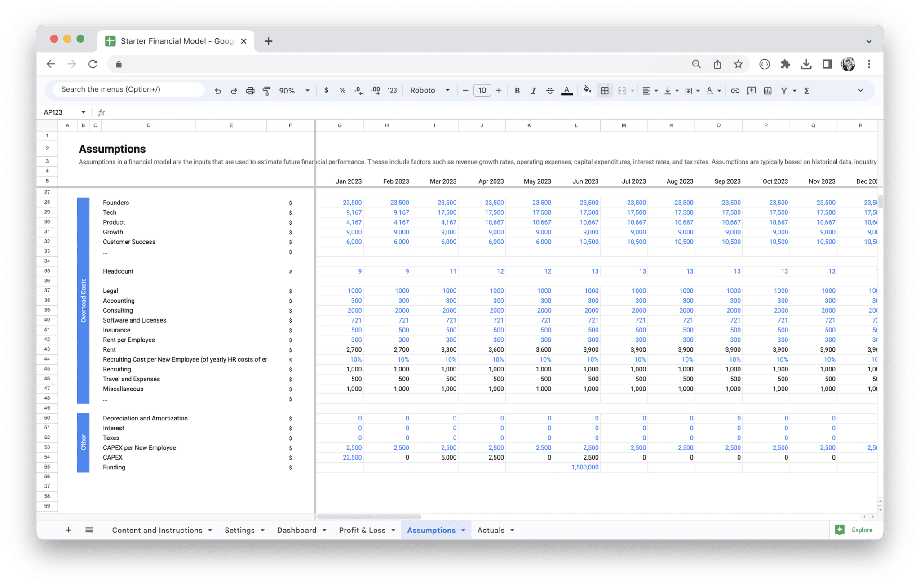Create a filter with the funnel icon
Screen dimensions: 920x588
(784, 90)
